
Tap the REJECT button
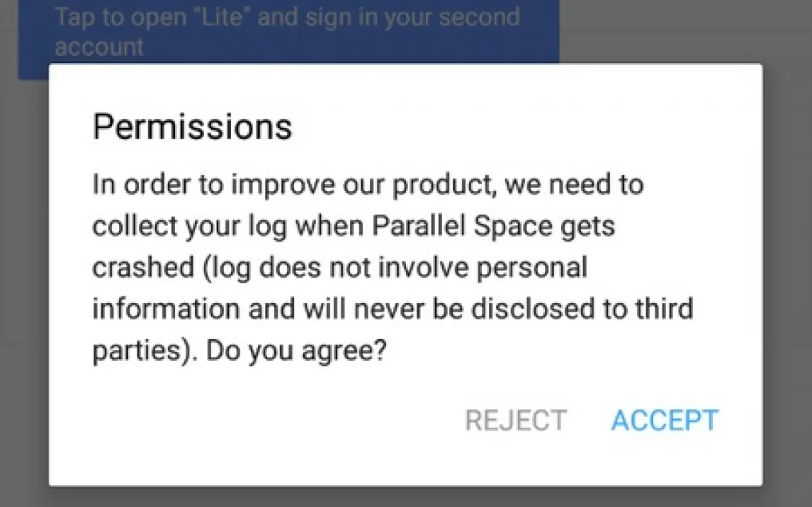[x=516, y=420]
